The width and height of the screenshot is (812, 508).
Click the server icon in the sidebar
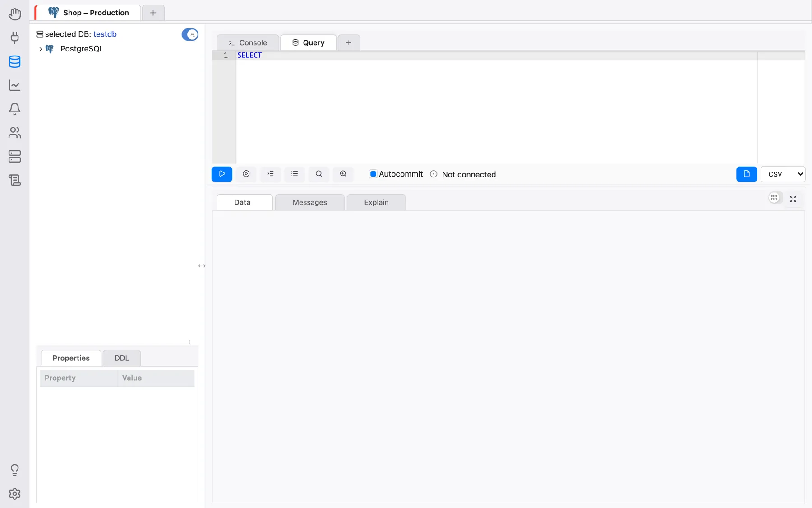pos(14,156)
